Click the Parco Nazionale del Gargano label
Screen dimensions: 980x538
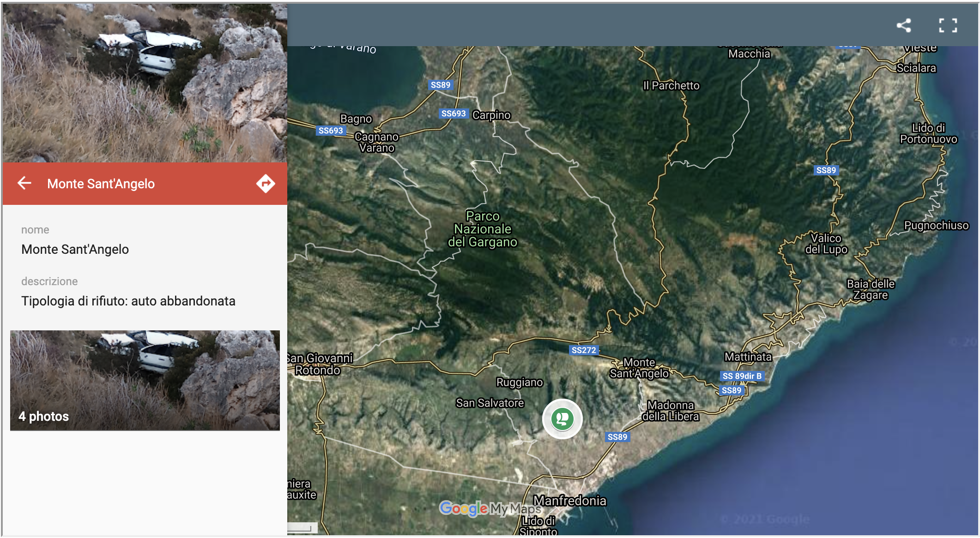coord(483,229)
